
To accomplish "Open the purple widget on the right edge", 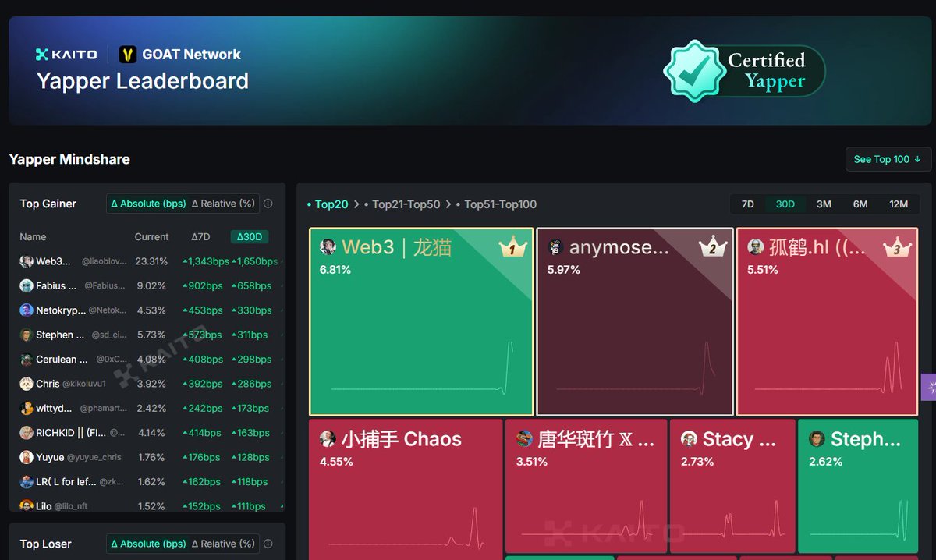I will click(x=928, y=387).
